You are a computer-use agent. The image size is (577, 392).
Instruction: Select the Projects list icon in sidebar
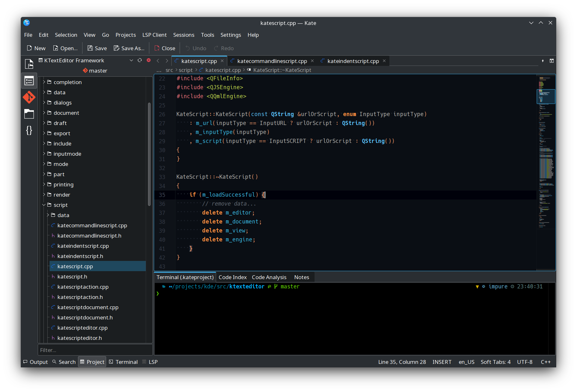[x=29, y=80]
